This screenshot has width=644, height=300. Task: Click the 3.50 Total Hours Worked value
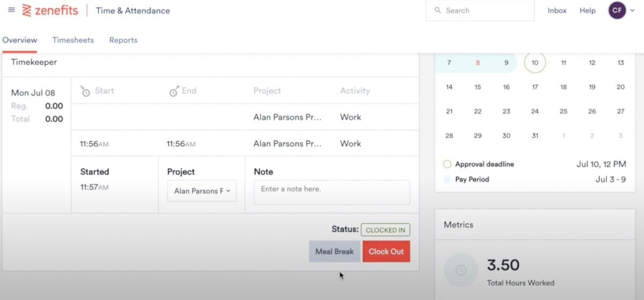[x=503, y=265]
